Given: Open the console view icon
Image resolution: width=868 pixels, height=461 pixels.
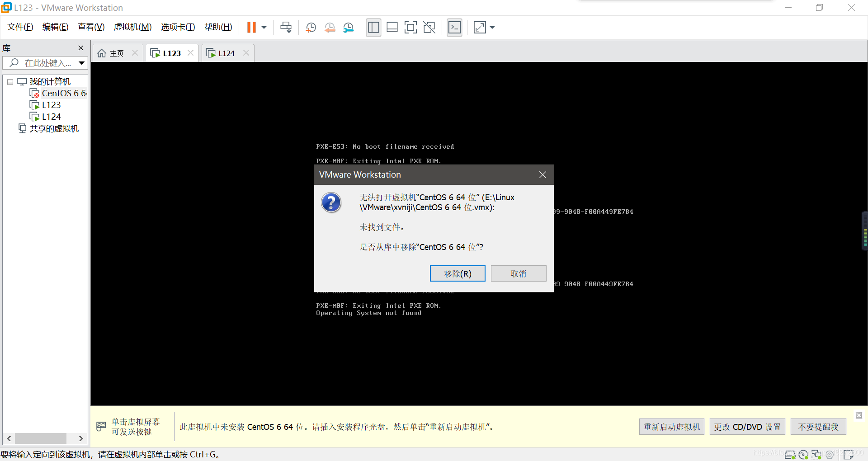Looking at the screenshot, I should tap(454, 28).
